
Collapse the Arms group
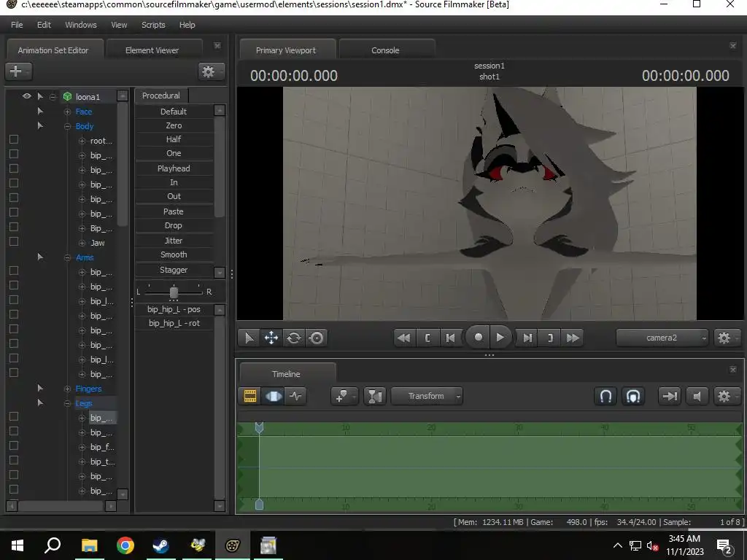pos(67,257)
